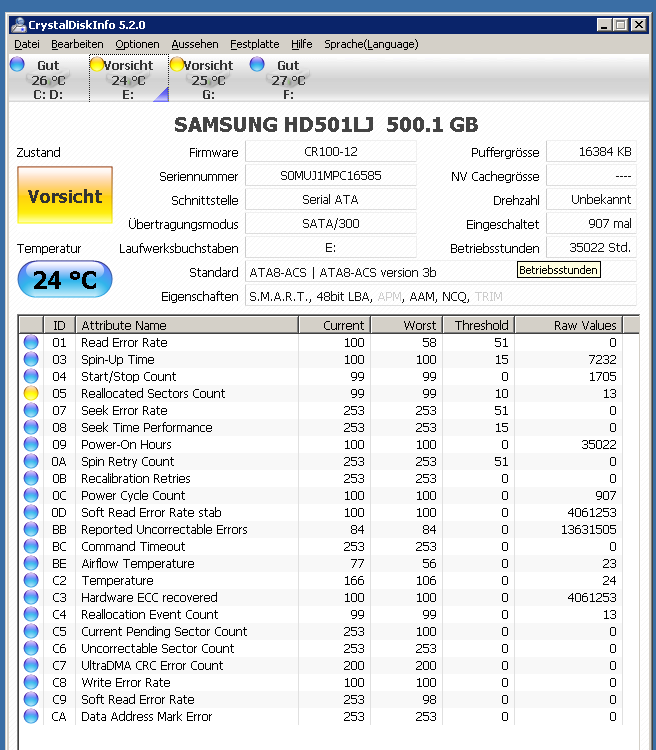Open the Datei menu
Screen dimensions: 656x750
coord(26,44)
